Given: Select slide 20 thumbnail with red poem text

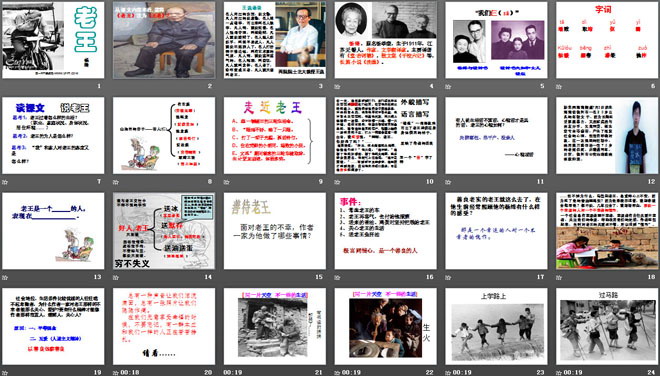Looking at the screenshot, I should tap(164, 326).
